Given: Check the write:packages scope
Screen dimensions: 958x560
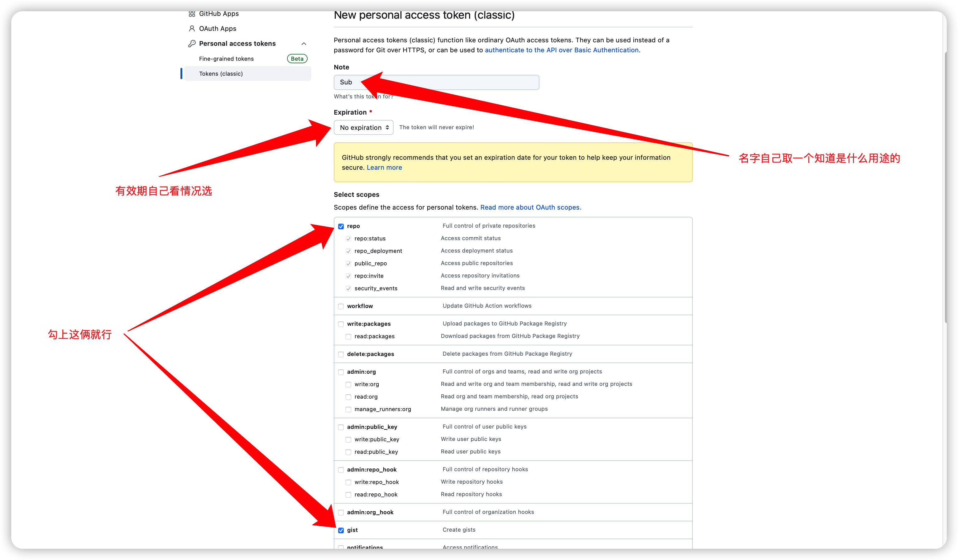Looking at the screenshot, I should tap(341, 324).
